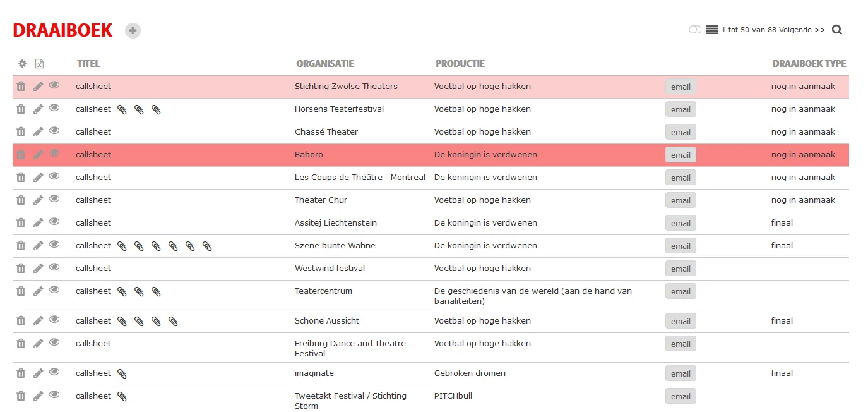View Szene bunte Wahne callsheet
The width and height of the screenshot is (868, 412).
tap(54, 245)
